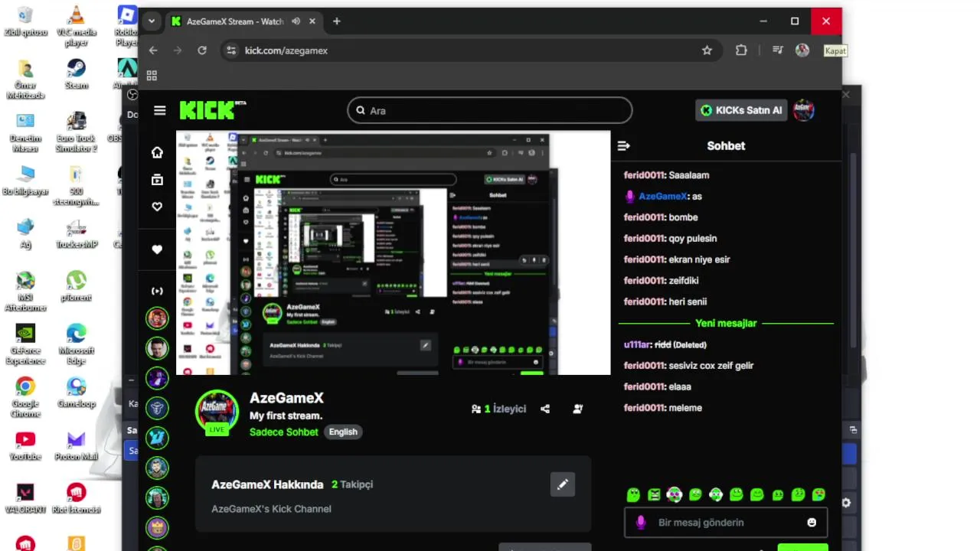Open u111ar username in chat
Screen dimensions: 980x551
point(637,344)
